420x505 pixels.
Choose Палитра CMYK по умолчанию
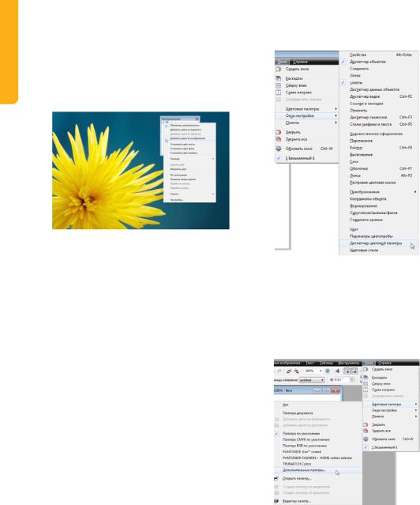click(x=318, y=439)
